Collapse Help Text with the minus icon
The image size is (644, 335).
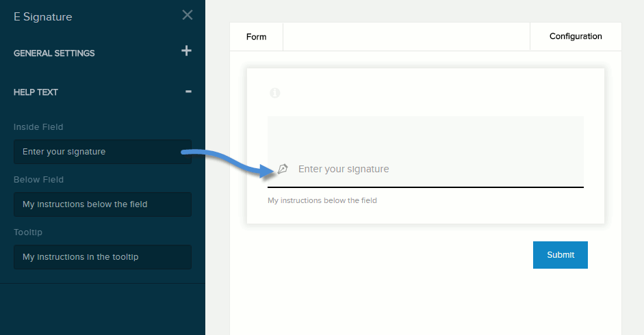(x=188, y=92)
